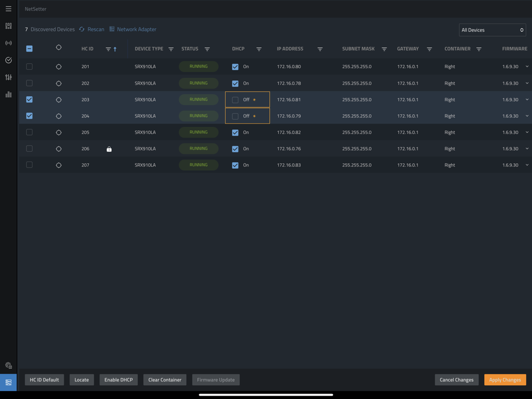Click the Rescan link text

coord(96,29)
